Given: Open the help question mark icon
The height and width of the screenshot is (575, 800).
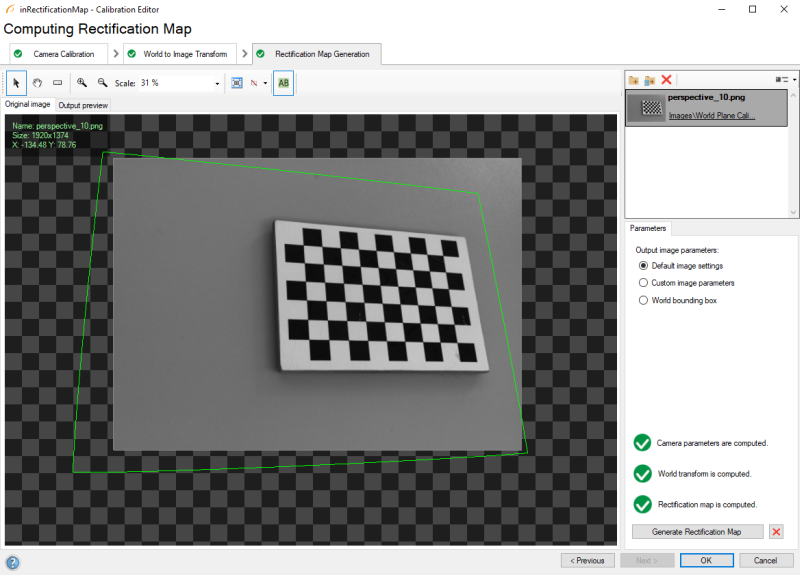Looking at the screenshot, I should click(x=12, y=562).
